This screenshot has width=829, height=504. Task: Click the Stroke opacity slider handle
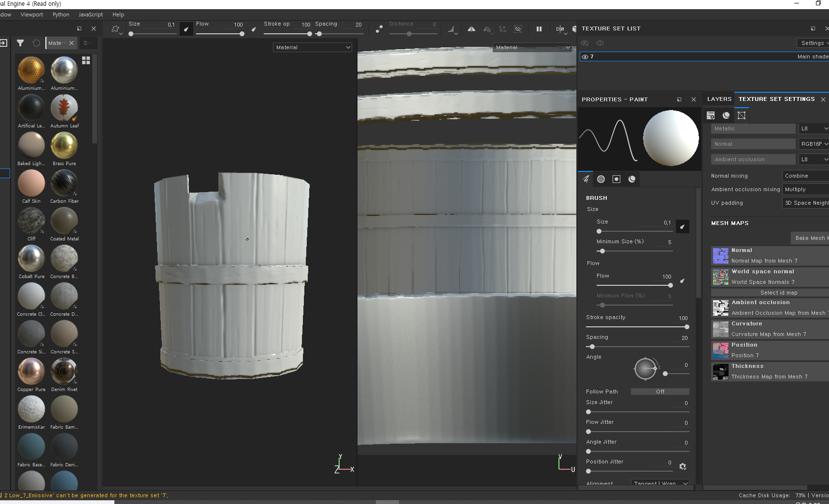(686, 327)
